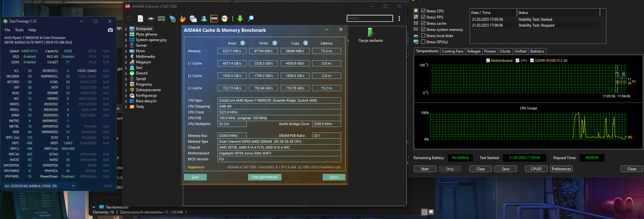
Task: Launch the flame stability test icon
Action: pyautogui.click(x=183, y=19)
